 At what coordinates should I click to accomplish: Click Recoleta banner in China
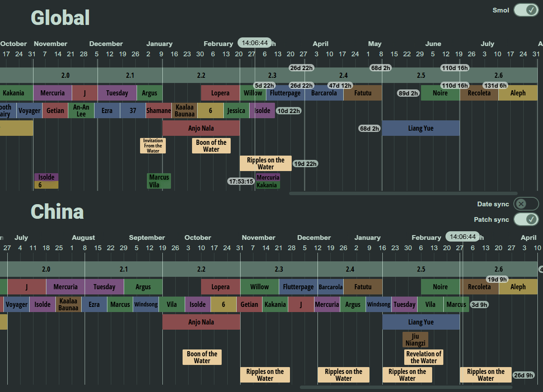(x=479, y=287)
